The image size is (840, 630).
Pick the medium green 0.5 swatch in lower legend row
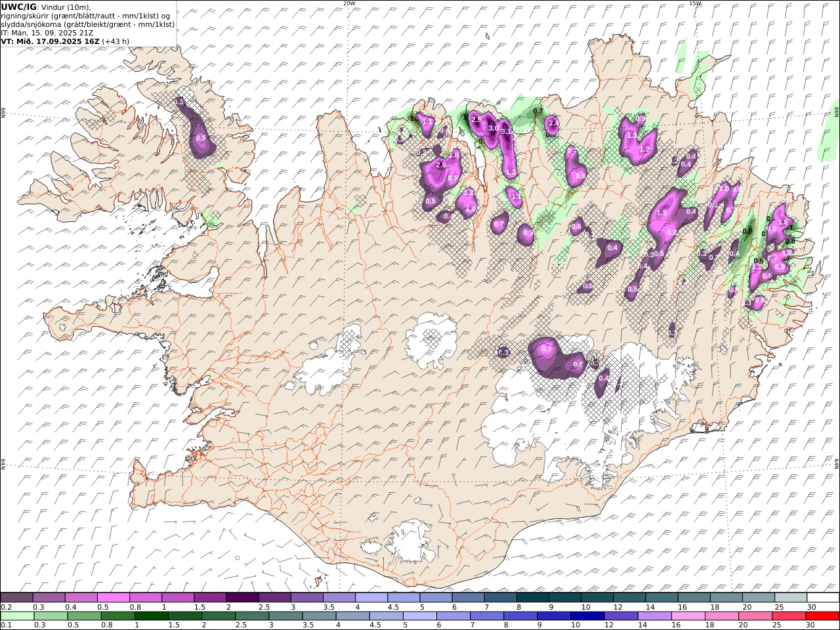pyautogui.click(x=84, y=616)
